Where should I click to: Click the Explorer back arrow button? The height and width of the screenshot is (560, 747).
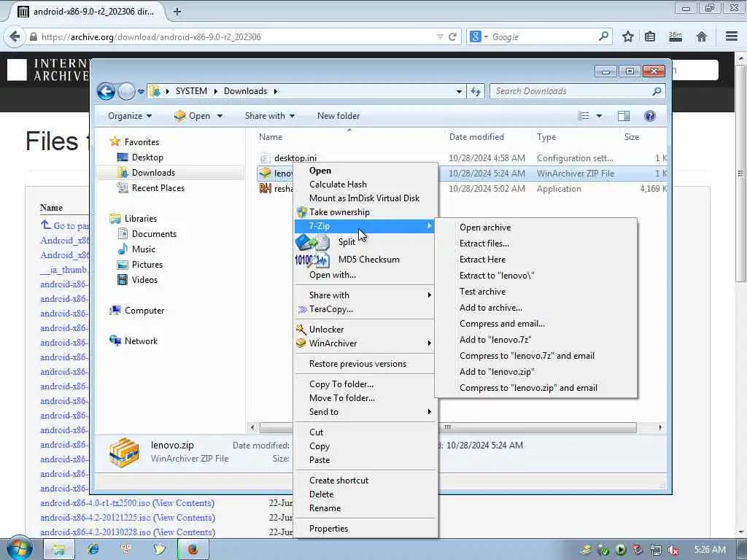click(x=106, y=91)
